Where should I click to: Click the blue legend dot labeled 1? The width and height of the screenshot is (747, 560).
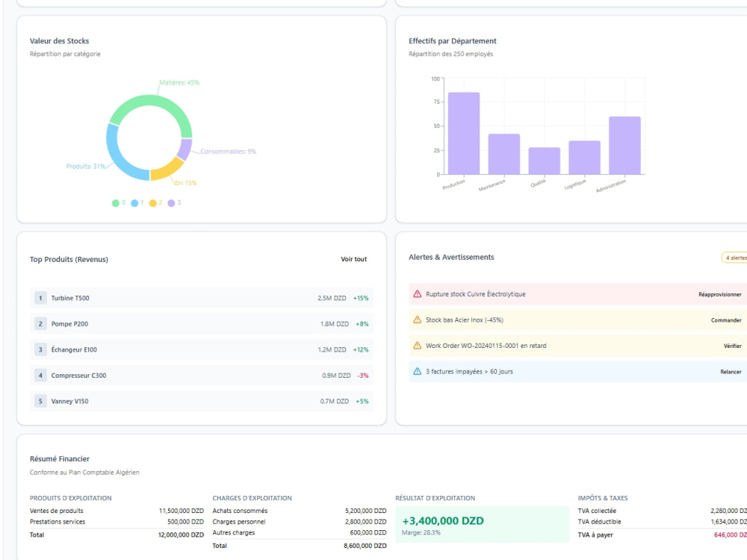click(x=134, y=203)
